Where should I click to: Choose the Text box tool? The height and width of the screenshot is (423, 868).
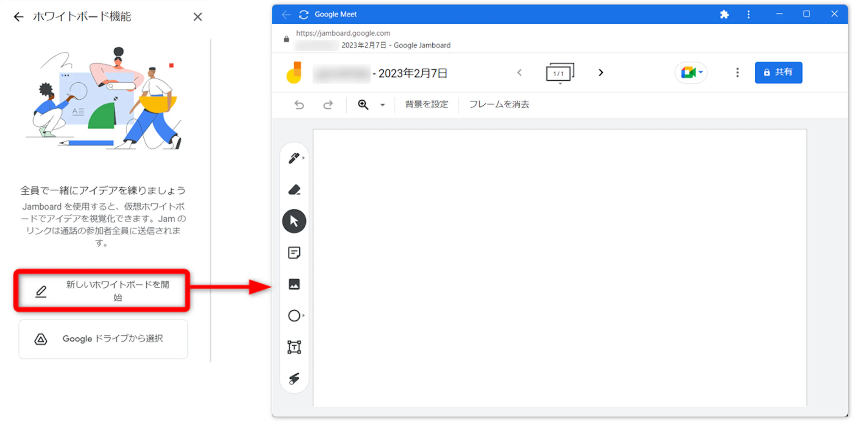pos(294,347)
